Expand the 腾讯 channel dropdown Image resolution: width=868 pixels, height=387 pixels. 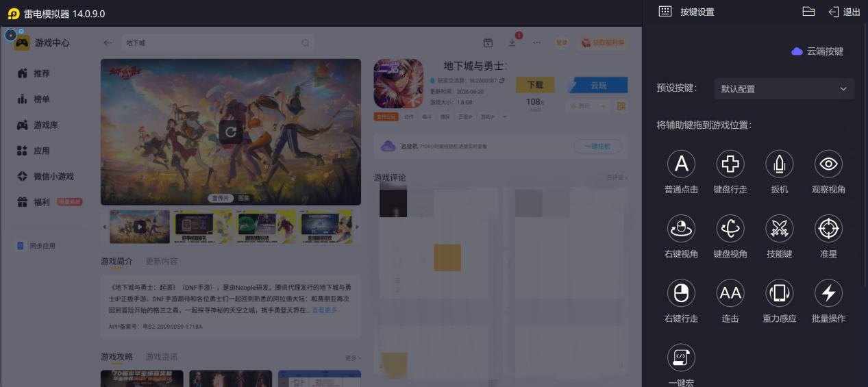588,106
